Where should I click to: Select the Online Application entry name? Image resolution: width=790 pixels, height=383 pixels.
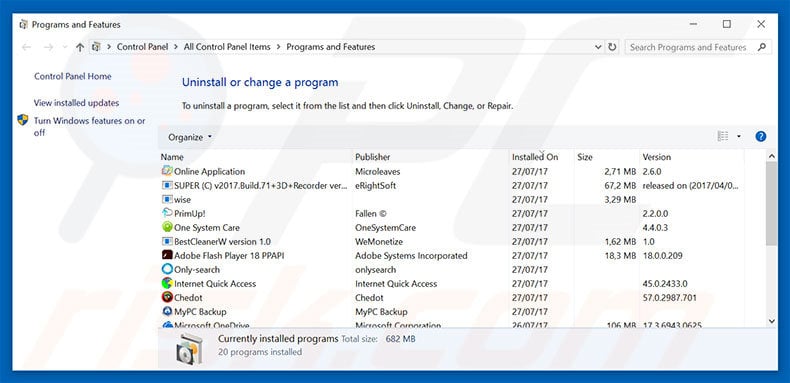tap(210, 171)
